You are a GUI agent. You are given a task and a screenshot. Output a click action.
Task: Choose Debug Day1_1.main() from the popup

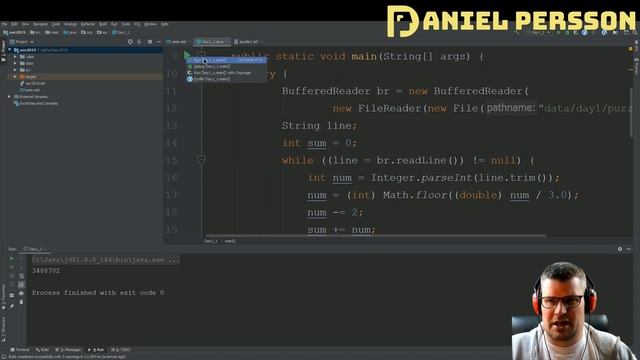(227, 66)
